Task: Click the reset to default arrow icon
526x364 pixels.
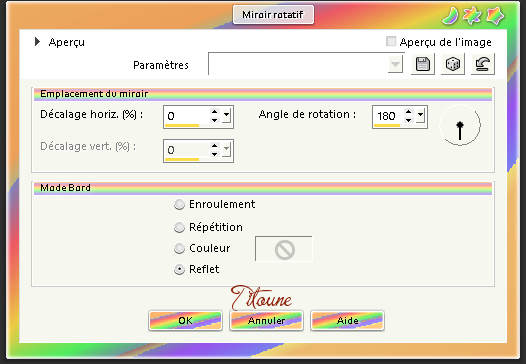Action: pyautogui.click(x=482, y=64)
